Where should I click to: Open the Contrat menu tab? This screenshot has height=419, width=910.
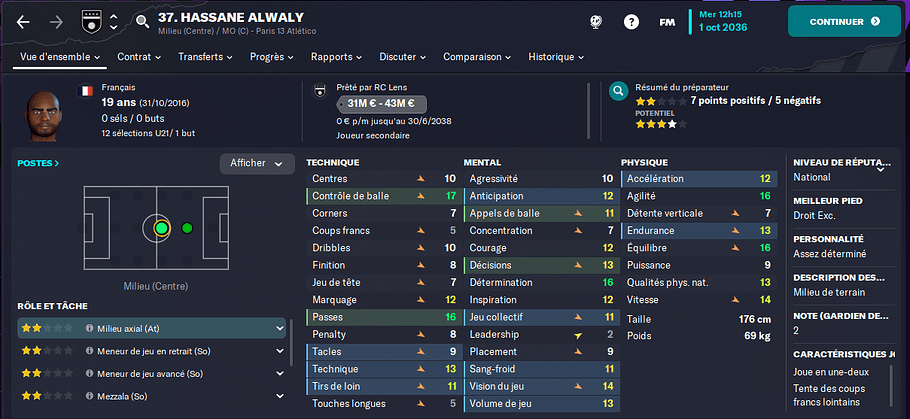pyautogui.click(x=139, y=57)
